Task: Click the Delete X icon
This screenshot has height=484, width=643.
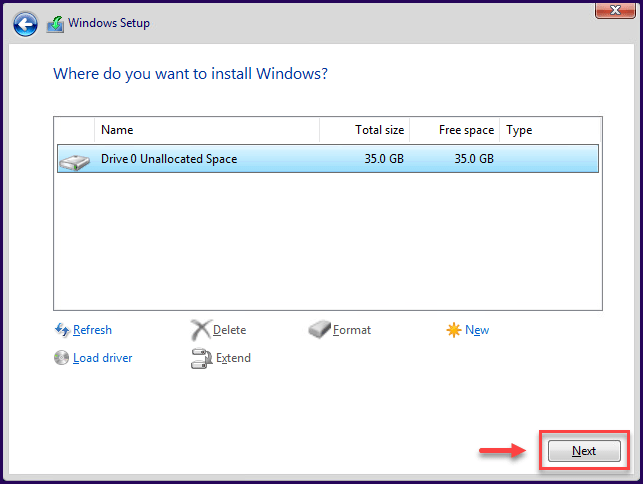Action: click(x=201, y=330)
